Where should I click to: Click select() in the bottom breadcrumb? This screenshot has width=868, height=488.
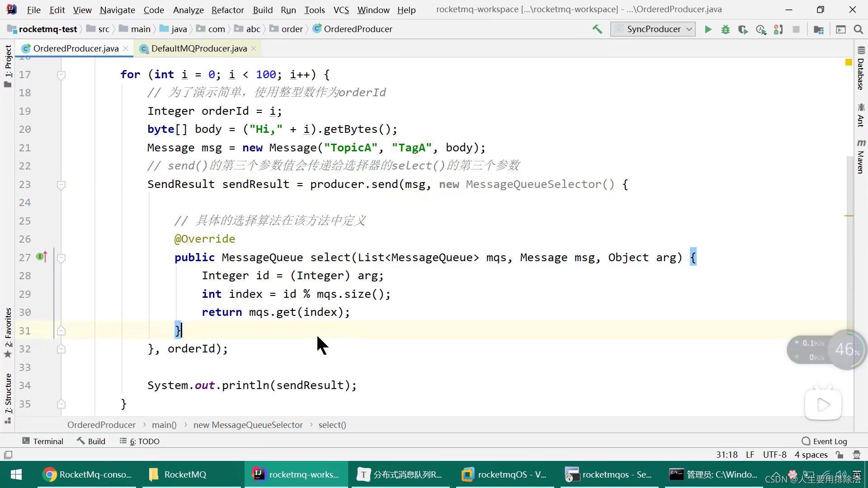tap(332, 425)
